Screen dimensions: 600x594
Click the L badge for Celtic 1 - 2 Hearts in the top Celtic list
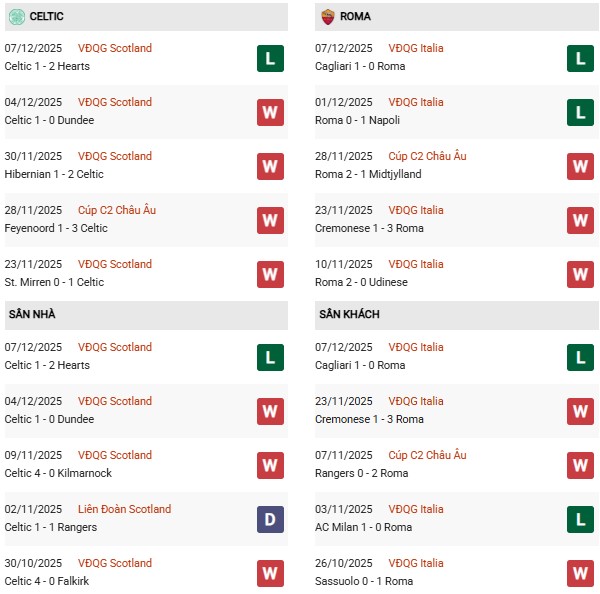coord(270,58)
